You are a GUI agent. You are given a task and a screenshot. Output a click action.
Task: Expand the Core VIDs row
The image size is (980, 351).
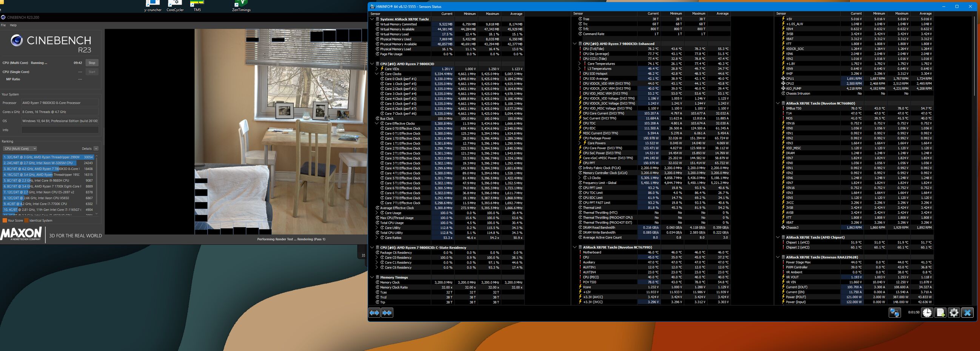377,69
